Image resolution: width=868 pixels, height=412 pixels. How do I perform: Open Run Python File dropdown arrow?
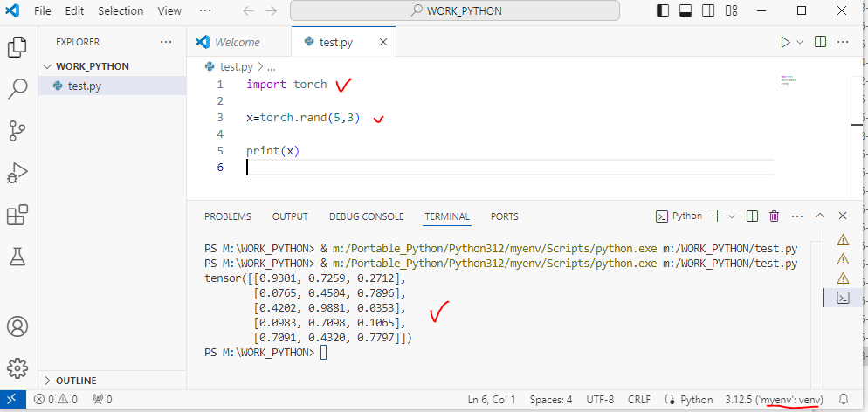click(800, 42)
